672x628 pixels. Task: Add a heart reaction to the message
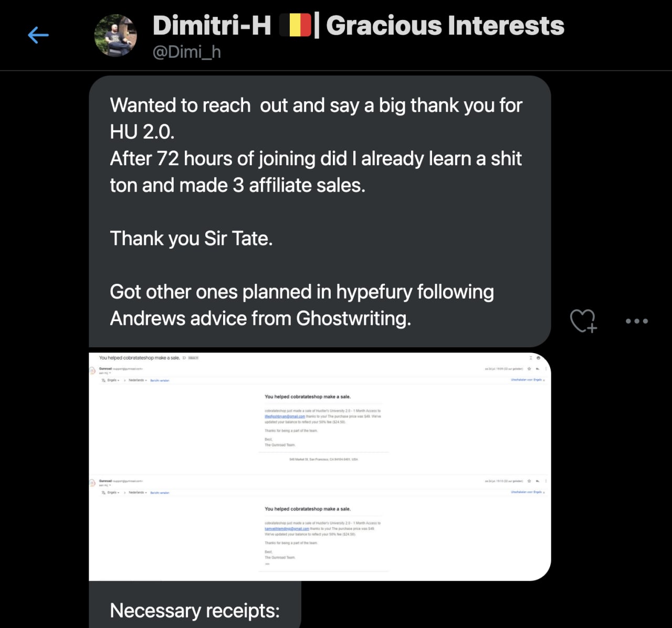tap(583, 321)
